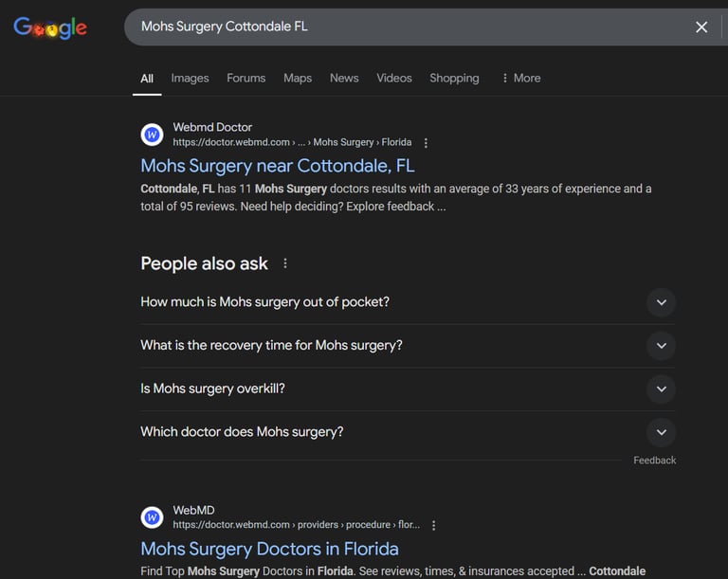The width and height of the screenshot is (728, 579).
Task: Switch to the Shopping tab
Action: 454,78
